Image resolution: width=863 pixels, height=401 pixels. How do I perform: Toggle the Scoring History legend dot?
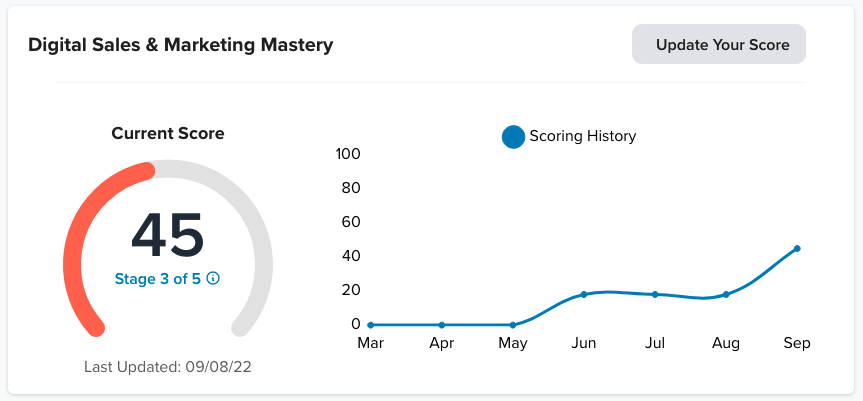(513, 137)
